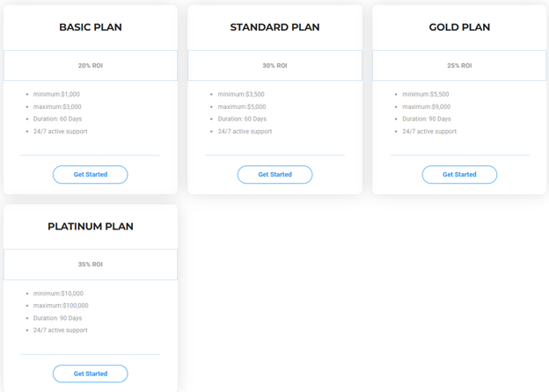Viewport: 549px width, 392px height.
Task: Click Duration: 60 Days in Standard Plan
Action: click(x=242, y=119)
